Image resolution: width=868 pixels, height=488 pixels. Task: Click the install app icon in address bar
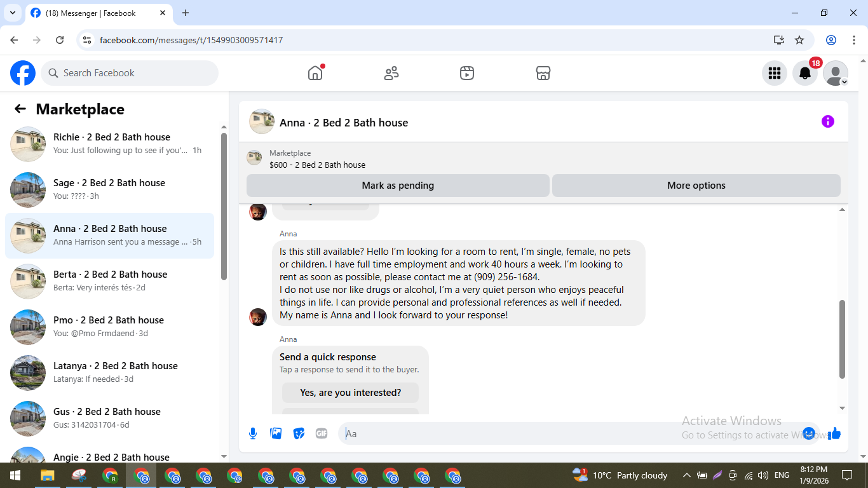point(779,40)
